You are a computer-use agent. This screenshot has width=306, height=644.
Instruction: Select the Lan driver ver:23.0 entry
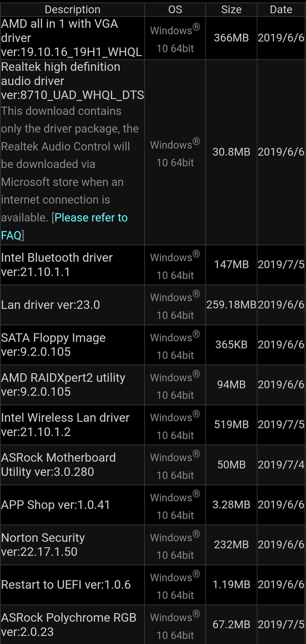click(51, 305)
